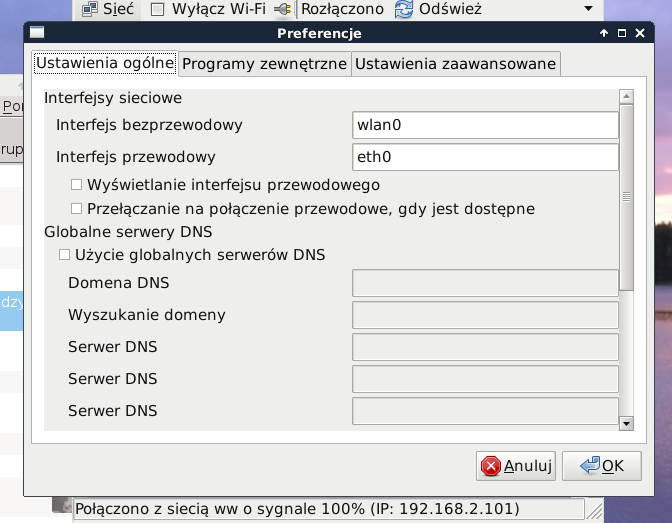
Task: Click the blue arrow icon on OK
Action: tap(589, 465)
